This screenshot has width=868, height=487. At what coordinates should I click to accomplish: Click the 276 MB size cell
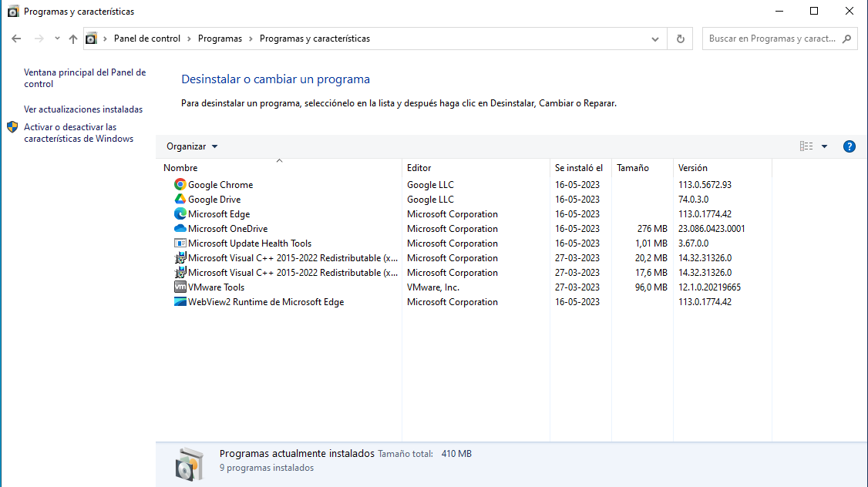click(652, 229)
